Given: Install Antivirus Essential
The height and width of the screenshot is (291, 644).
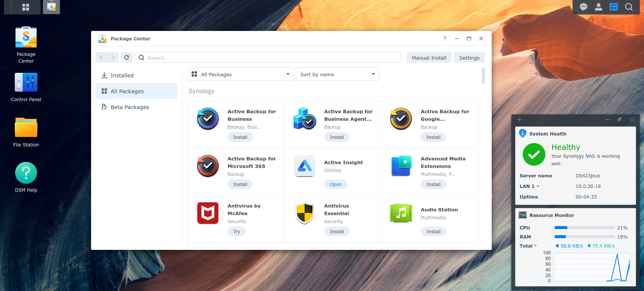Looking at the screenshot, I should tap(337, 231).
